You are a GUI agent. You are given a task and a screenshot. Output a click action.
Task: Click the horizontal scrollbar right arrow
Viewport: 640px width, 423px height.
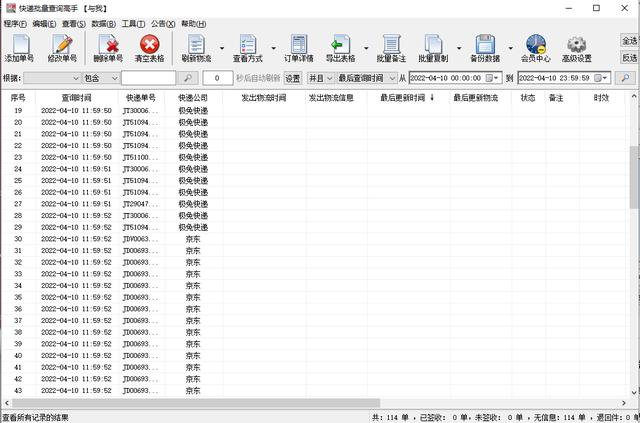[x=624, y=403]
